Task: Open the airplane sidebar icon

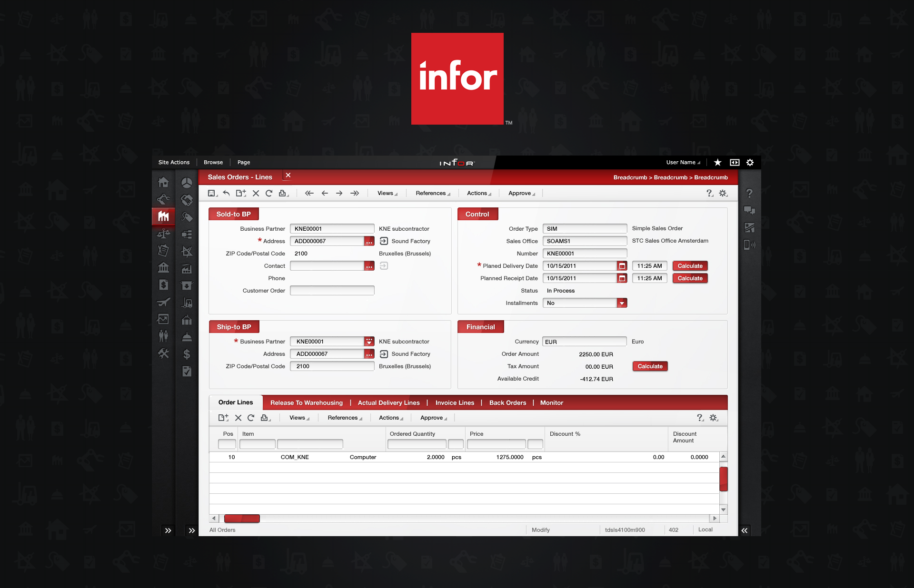Action: coord(163,302)
